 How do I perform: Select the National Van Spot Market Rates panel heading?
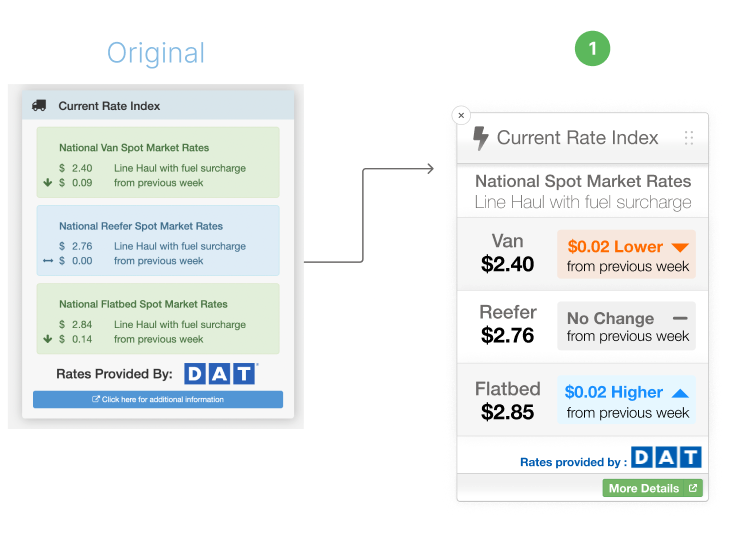[x=134, y=148]
